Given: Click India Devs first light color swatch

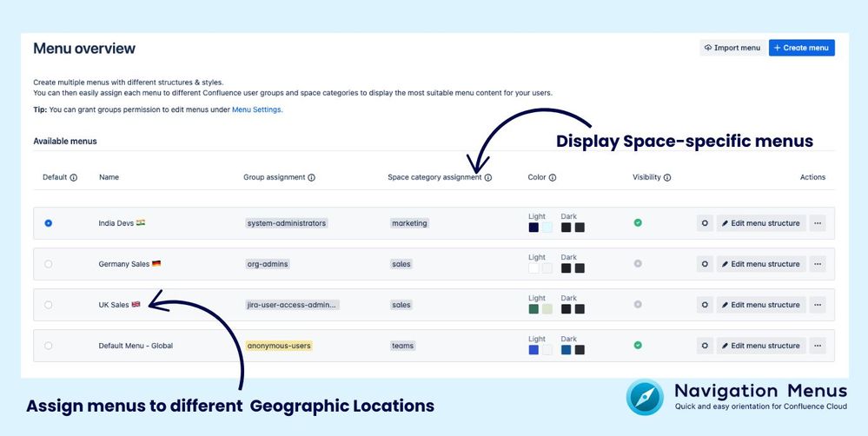Looking at the screenshot, I should point(533,228).
